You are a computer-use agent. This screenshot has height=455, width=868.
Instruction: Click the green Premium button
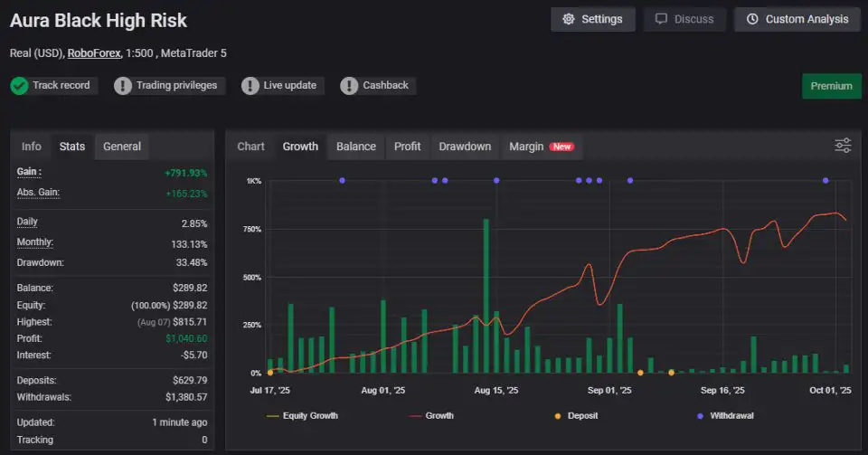coord(831,86)
